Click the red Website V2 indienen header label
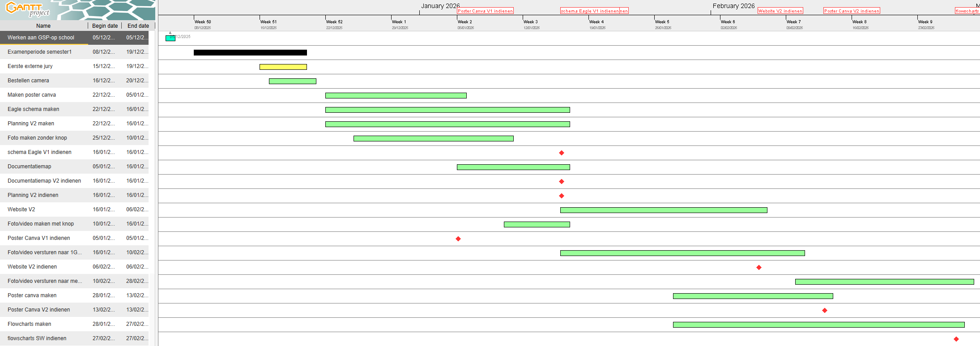This screenshot has width=980, height=346. point(780,11)
